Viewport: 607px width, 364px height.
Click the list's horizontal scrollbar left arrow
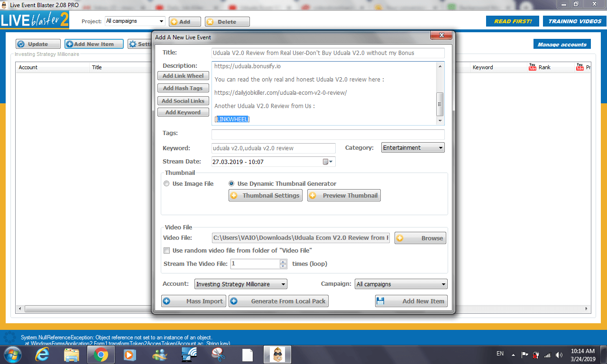20,309
